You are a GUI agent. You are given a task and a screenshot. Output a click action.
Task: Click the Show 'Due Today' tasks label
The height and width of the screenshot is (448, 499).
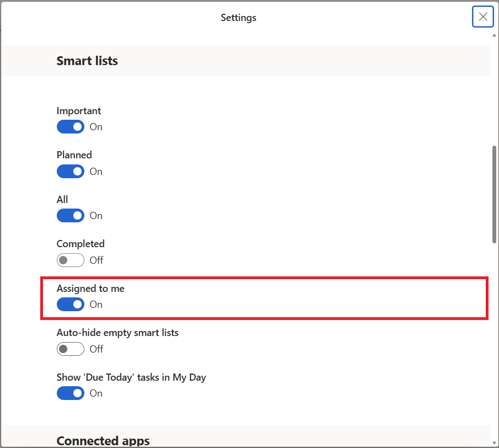(131, 377)
